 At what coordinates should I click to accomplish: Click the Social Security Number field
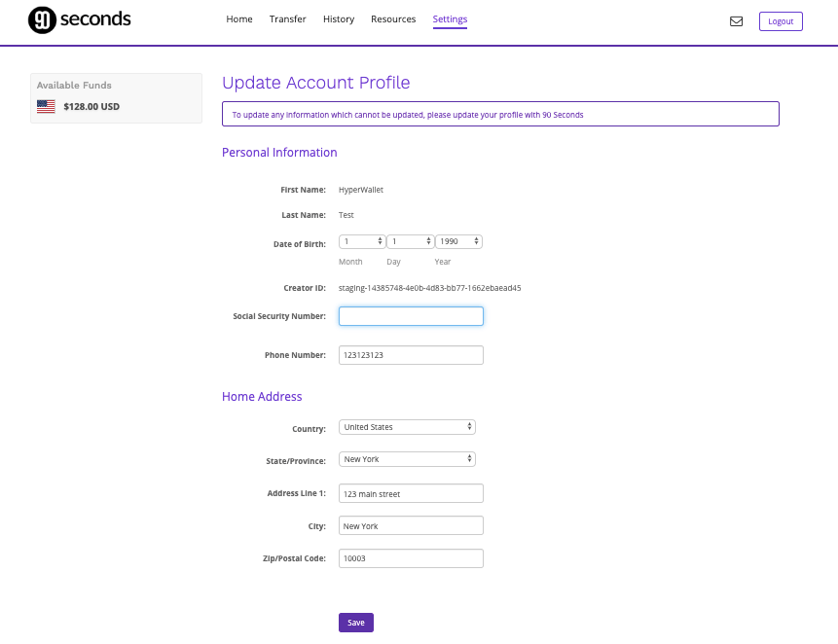410,315
